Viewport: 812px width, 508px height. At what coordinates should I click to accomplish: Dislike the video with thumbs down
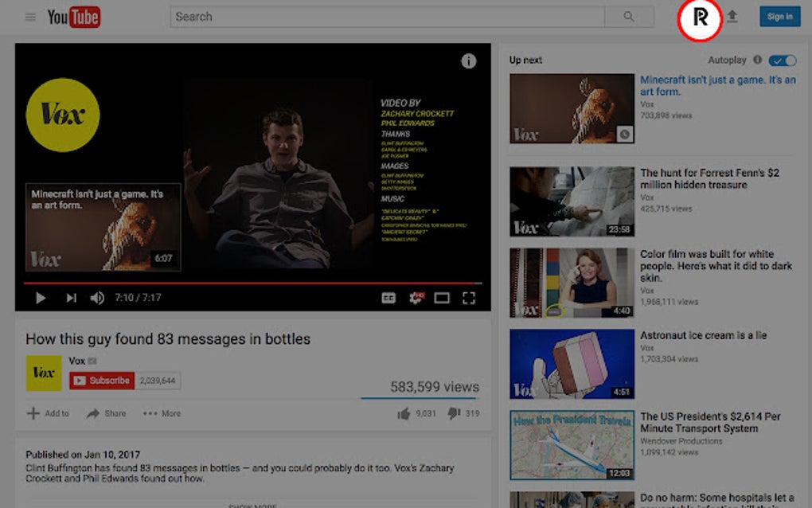[x=454, y=412]
